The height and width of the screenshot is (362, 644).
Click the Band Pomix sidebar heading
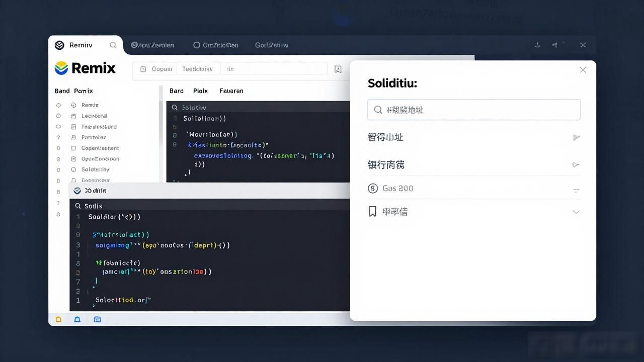pyautogui.click(x=74, y=91)
